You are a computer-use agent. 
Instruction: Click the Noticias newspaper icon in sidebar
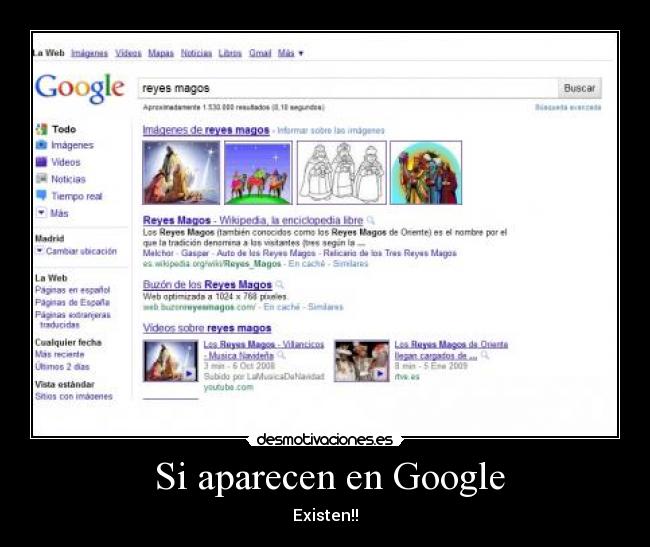coord(41,179)
